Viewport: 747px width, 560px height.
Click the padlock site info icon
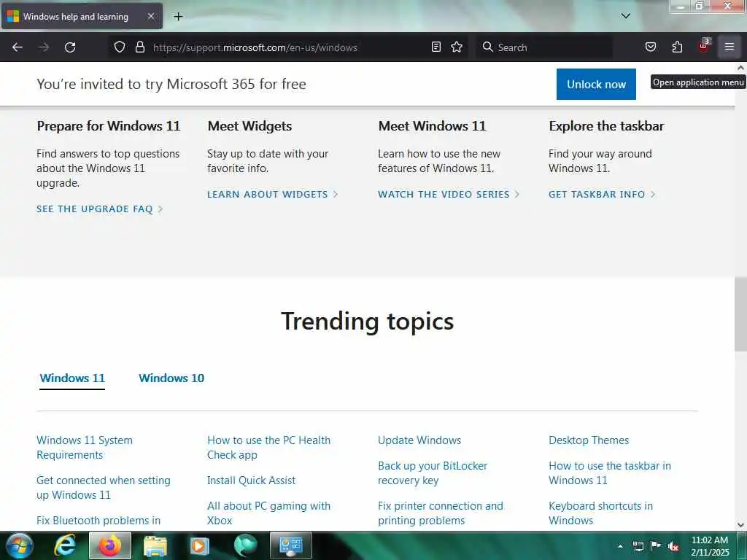coord(139,47)
